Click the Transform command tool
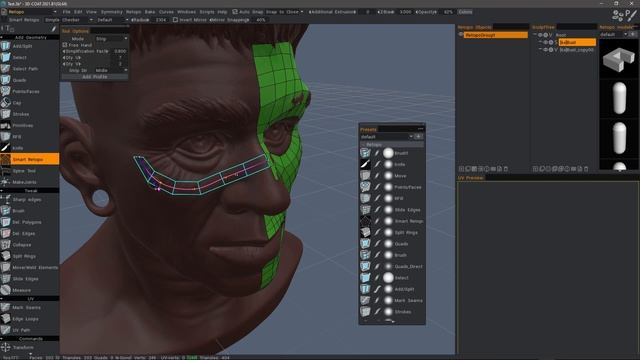This screenshot has width=640, height=360. 29,347
